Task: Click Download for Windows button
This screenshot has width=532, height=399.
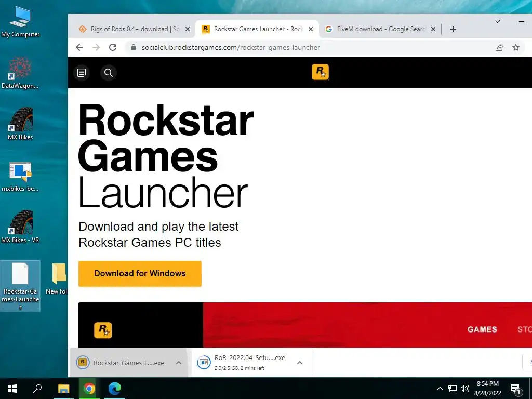Action: pyautogui.click(x=140, y=273)
